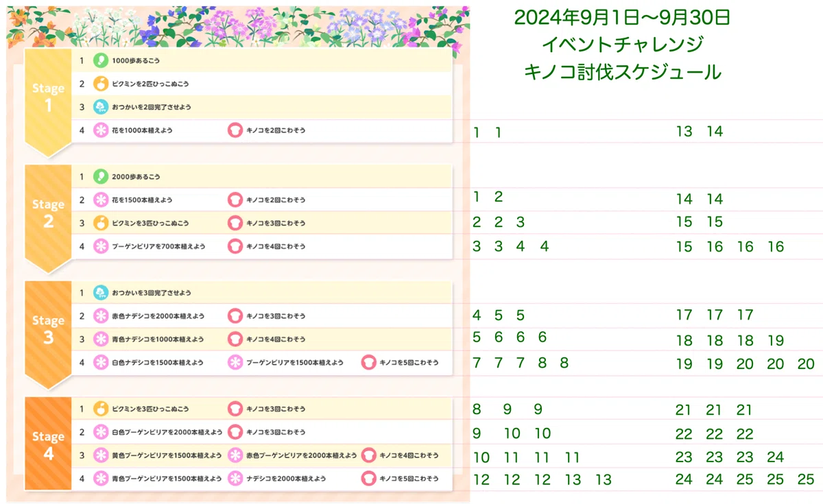Viewport: 823px width, 504px height.
Task: Click the orange Pikmin icon in Stage 2 step 3
Action: [101, 223]
